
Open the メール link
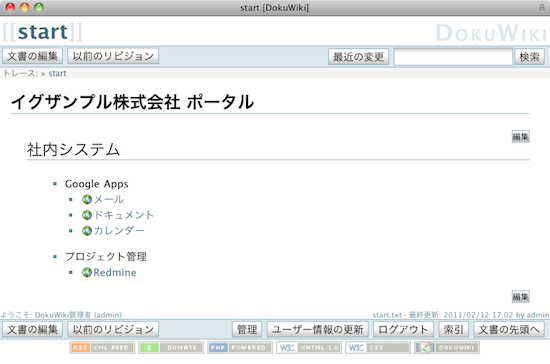[x=109, y=200]
